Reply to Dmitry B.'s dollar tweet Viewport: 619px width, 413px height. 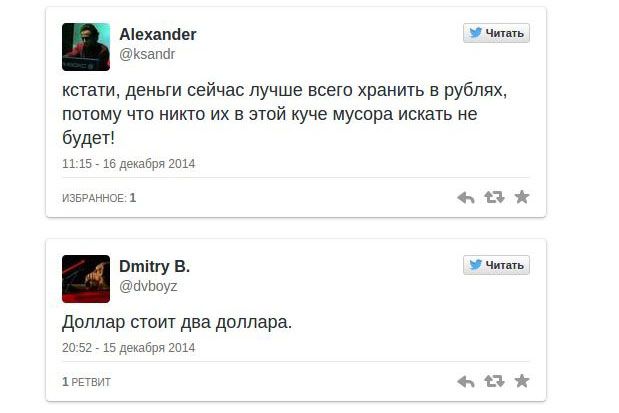point(465,382)
